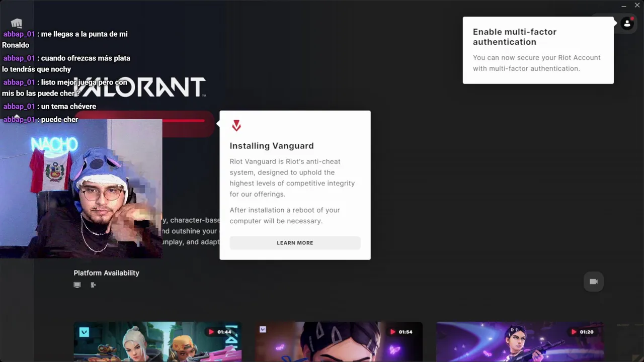The width and height of the screenshot is (644, 362).
Task: Click the play icon on 01:54 video
Action: coord(392,332)
